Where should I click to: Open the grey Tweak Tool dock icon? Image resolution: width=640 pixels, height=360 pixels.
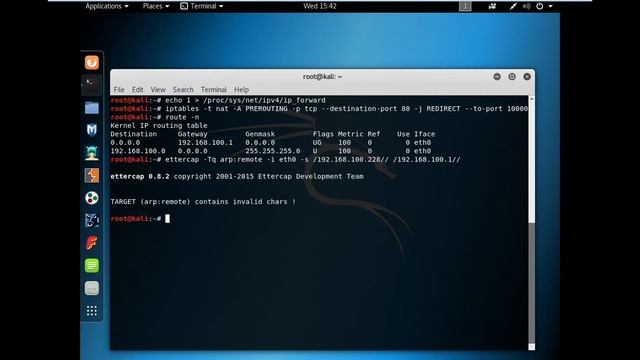92,288
